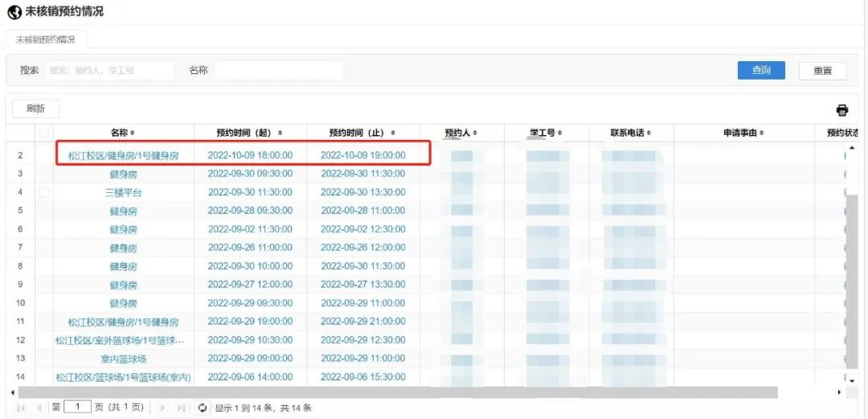Toggle the select-all checkbox in table header

[x=44, y=133]
